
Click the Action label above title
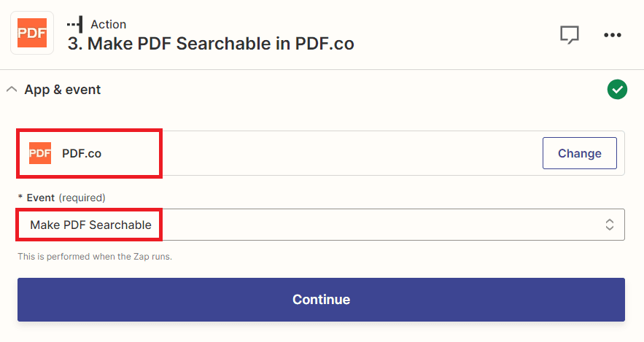pos(109,25)
